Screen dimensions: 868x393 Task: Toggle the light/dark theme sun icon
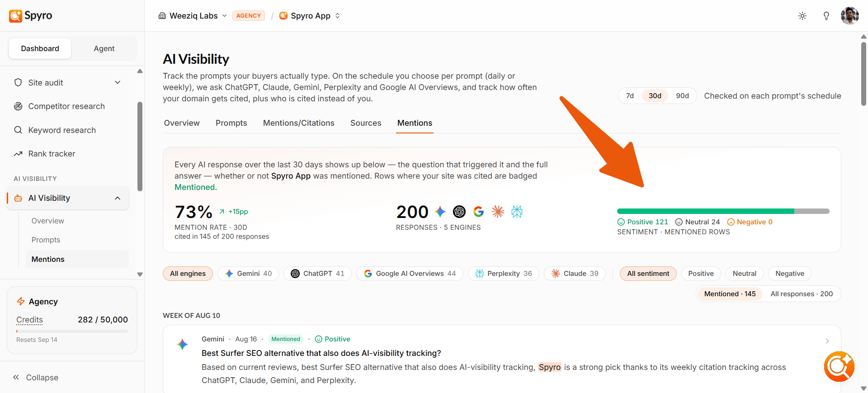point(802,16)
